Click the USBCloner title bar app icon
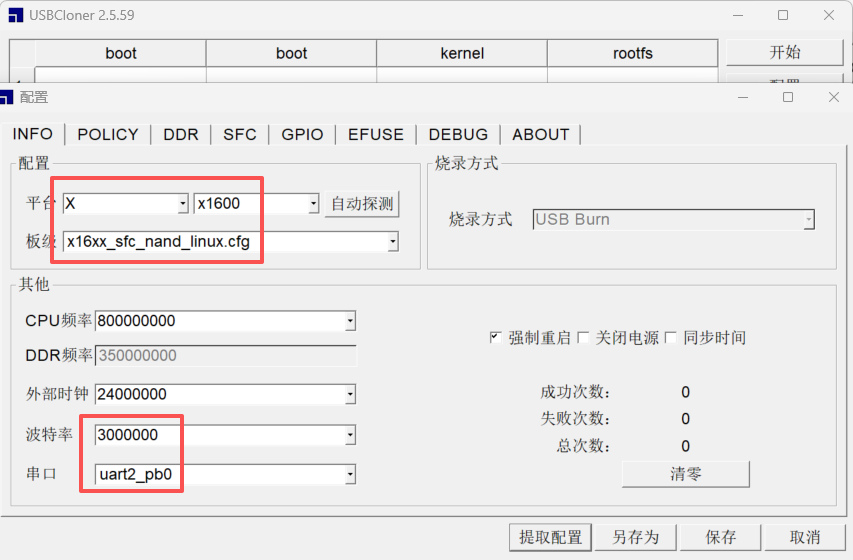The image size is (853, 560). click(16, 15)
